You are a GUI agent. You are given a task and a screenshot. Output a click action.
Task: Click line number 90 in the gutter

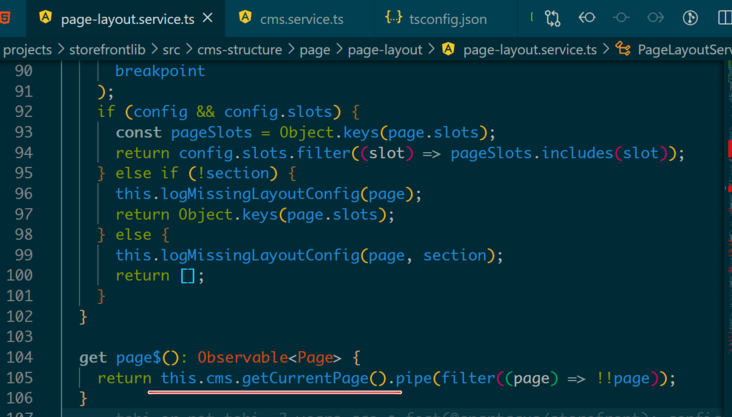click(x=23, y=71)
